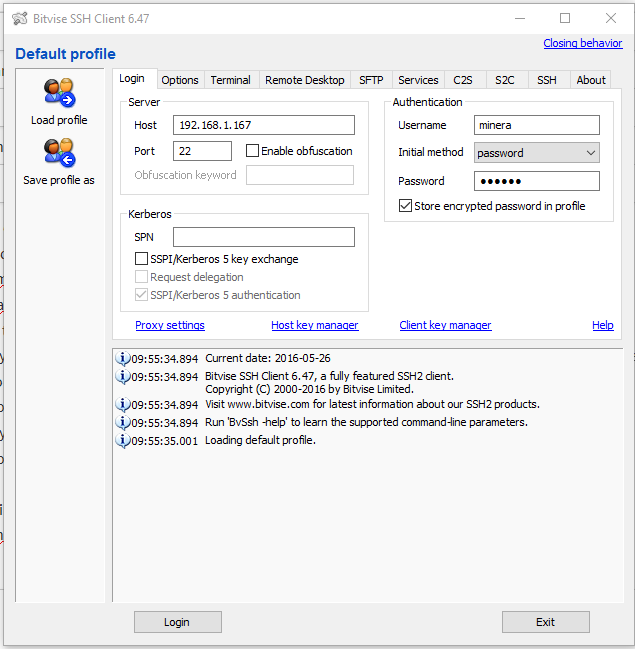The width and height of the screenshot is (635, 649).
Task: Click info icon beside Loading default profile entry
Action: click(123, 440)
